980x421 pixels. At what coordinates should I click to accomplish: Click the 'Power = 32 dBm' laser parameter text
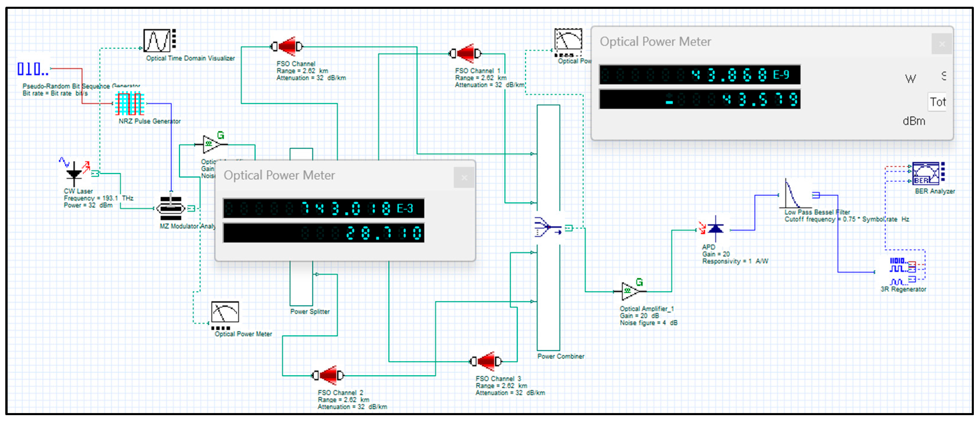(88, 205)
